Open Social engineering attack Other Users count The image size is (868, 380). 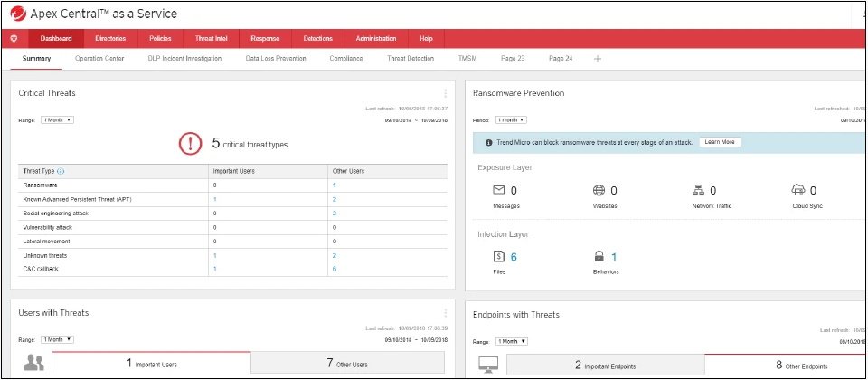point(335,214)
